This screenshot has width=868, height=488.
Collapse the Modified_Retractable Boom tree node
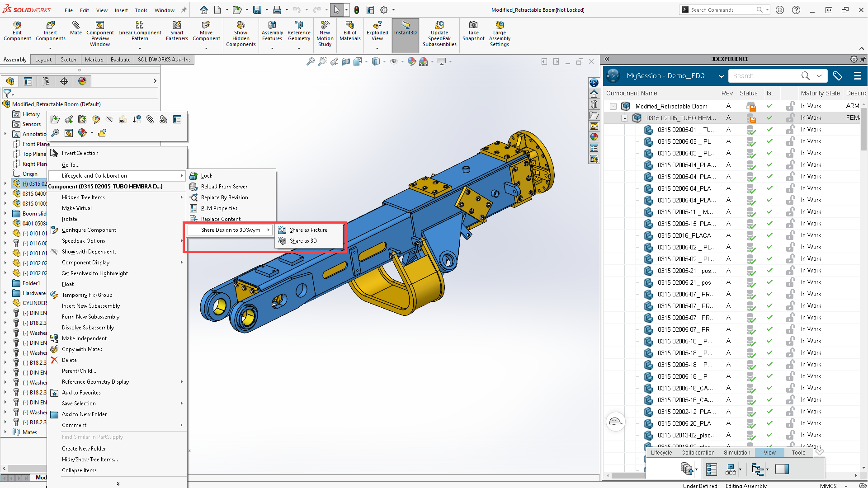613,107
